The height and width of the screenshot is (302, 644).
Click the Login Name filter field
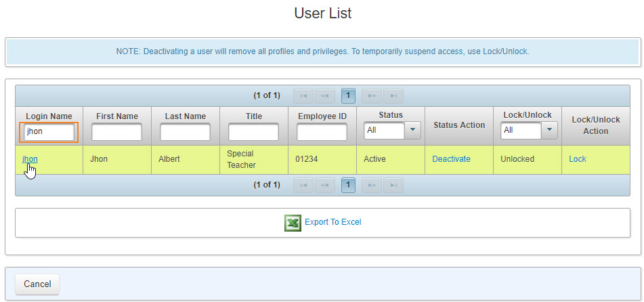(x=49, y=132)
